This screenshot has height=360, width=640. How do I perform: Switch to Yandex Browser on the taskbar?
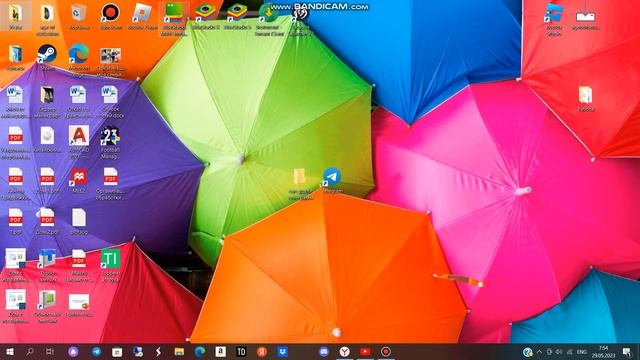344,351
